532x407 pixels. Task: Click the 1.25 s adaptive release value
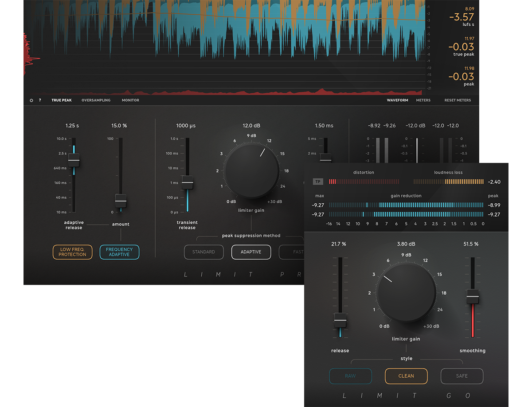tap(72, 126)
